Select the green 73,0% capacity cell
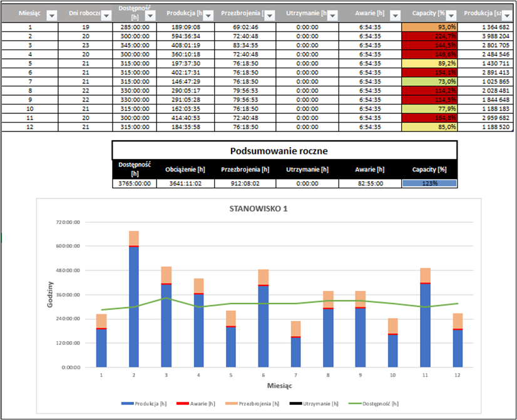Viewport: 517px width, 420px height. 429,81
